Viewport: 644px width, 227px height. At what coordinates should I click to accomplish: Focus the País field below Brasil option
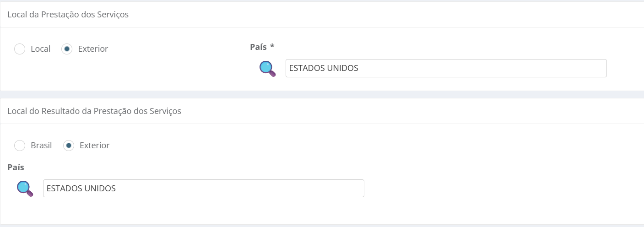(x=203, y=188)
